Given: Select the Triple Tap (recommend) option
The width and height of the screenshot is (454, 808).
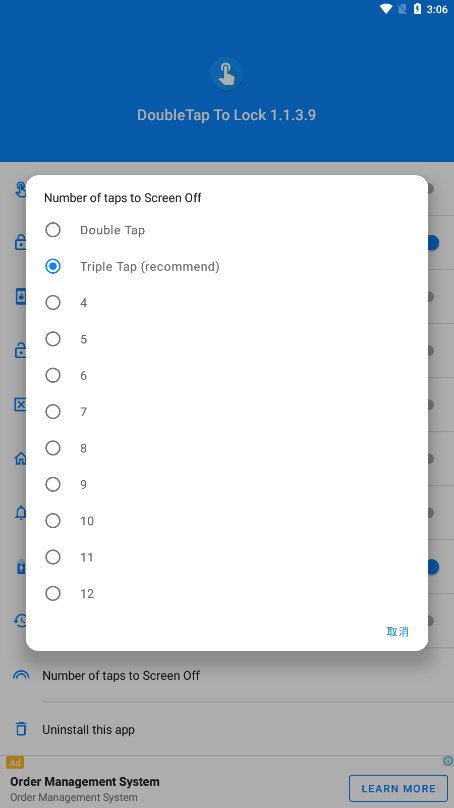Looking at the screenshot, I should (227, 266).
